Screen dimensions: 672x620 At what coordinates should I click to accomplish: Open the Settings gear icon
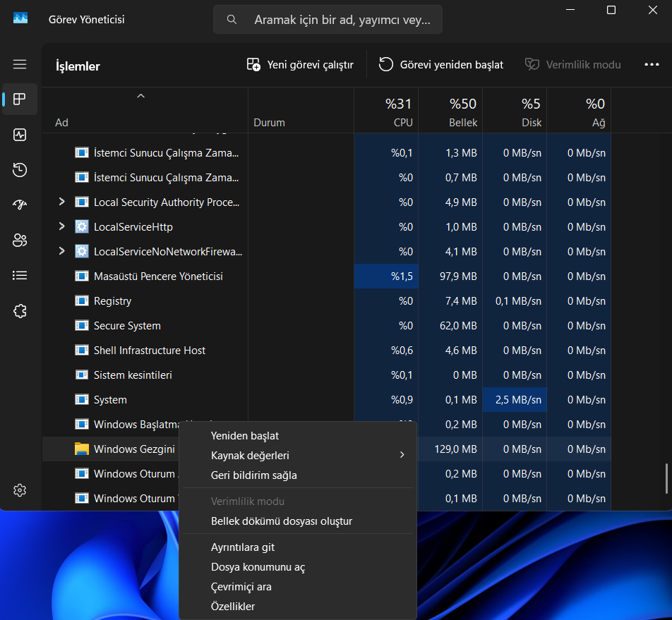point(20,490)
